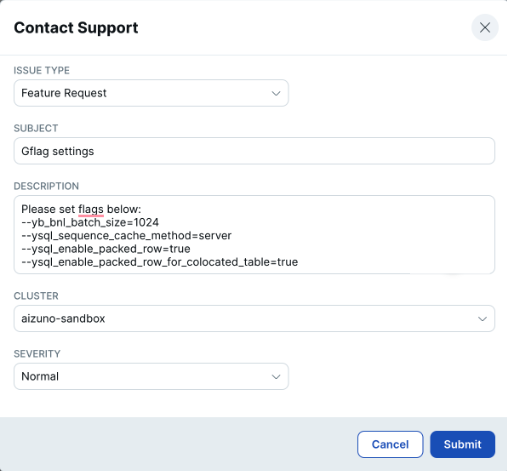
Task: Expand the Cluster dropdown showing aizuno-sandbox
Action: tap(254, 318)
